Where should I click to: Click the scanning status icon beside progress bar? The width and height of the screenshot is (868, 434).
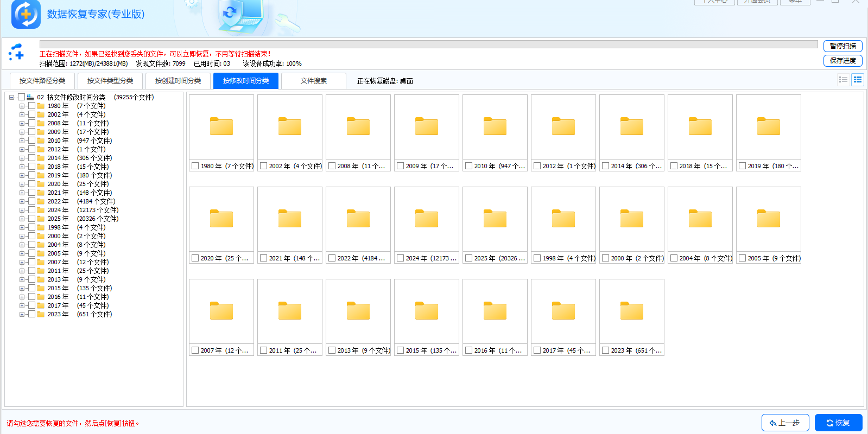pos(16,53)
